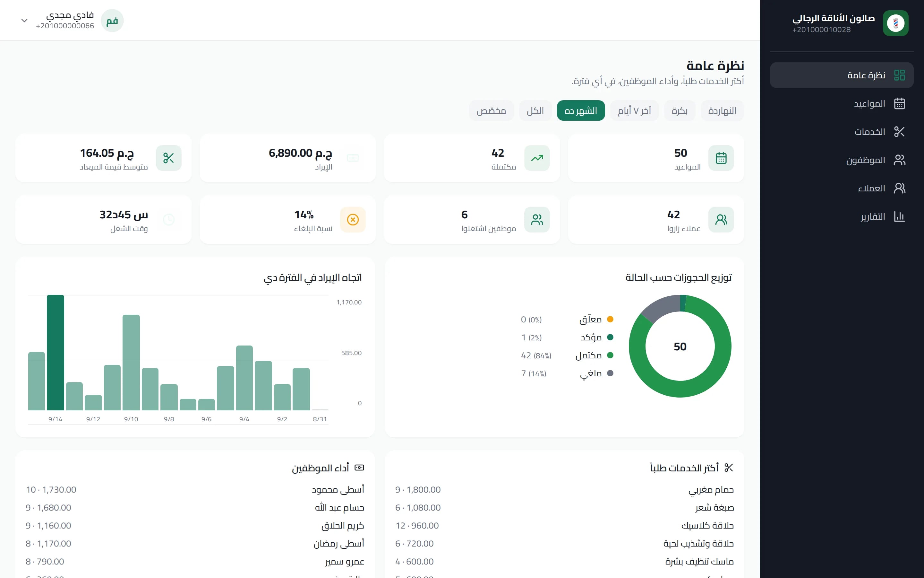Click the حسام عبد الله staff row

(x=195, y=508)
